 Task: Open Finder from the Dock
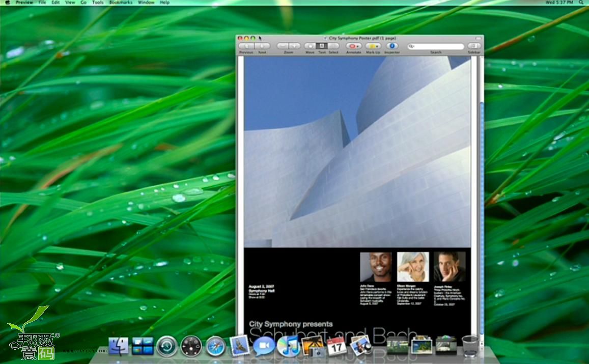tap(118, 346)
